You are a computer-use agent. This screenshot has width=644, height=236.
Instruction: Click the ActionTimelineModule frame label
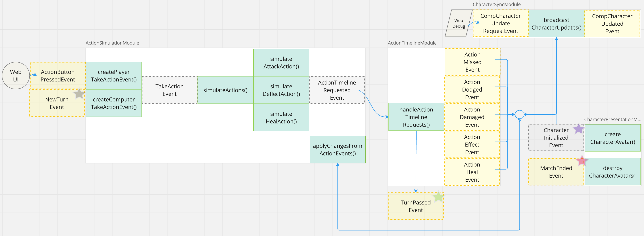pos(412,43)
